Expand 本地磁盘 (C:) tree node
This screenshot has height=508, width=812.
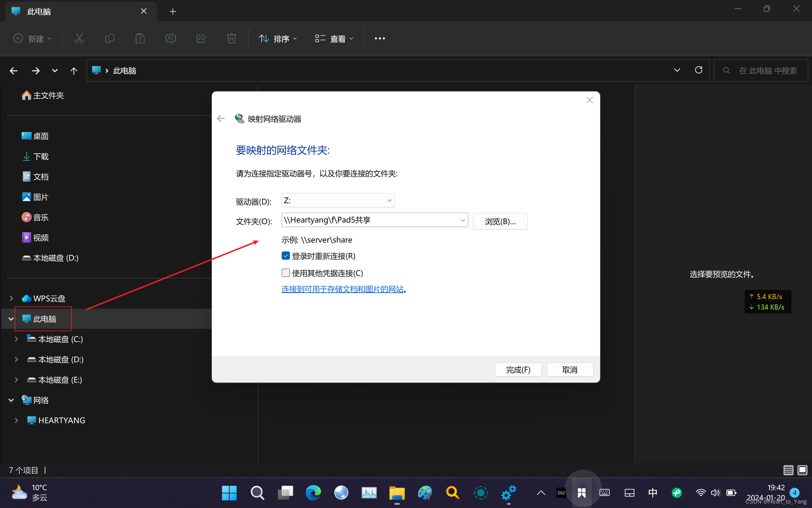(x=16, y=339)
